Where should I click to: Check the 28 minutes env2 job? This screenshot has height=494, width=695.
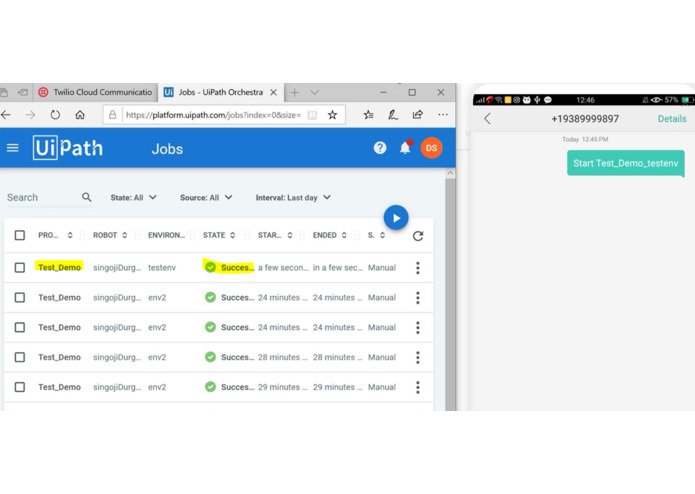tap(20, 357)
